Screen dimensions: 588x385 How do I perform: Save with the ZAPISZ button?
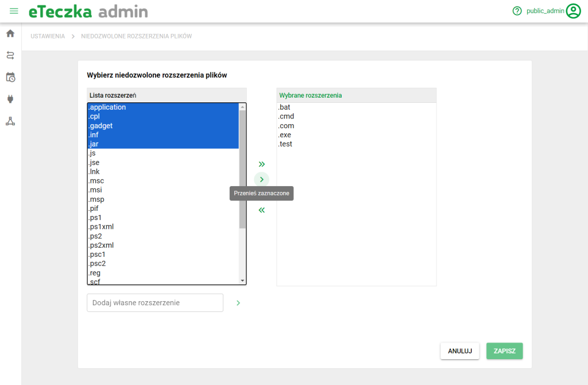pos(504,351)
